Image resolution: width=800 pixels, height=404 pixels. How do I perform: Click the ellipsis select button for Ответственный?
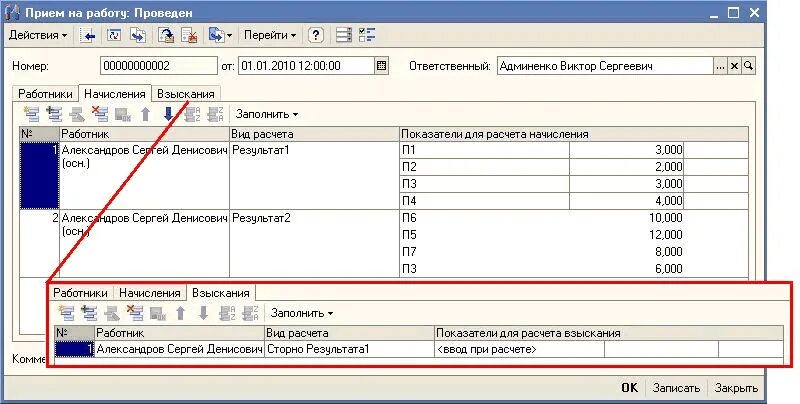pyautogui.click(x=720, y=66)
